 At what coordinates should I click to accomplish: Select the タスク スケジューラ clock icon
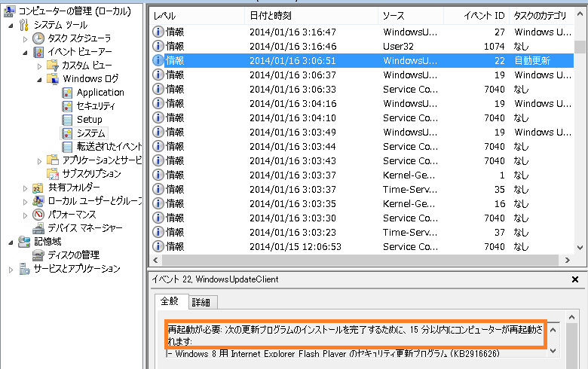click(x=38, y=38)
